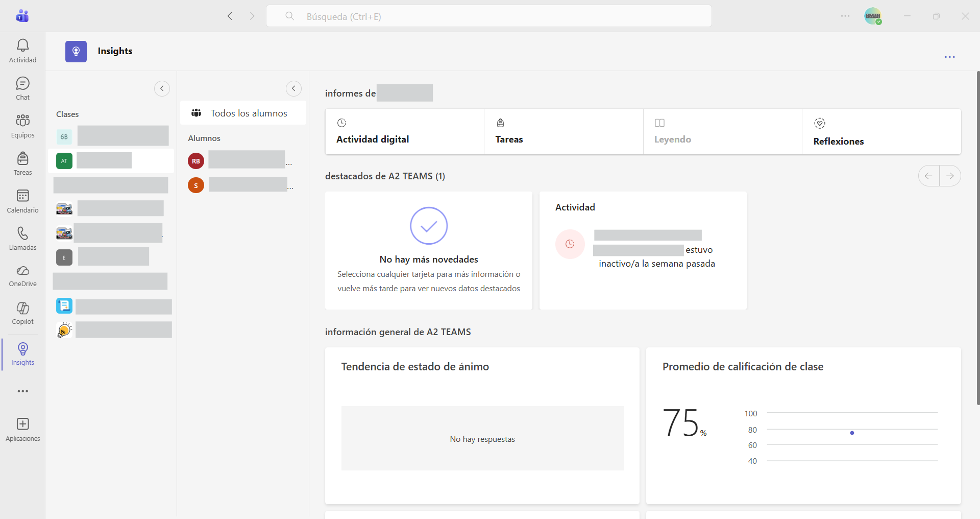Open Promedio de calificación de clase card
The width and height of the screenshot is (980, 519).
[803, 426]
